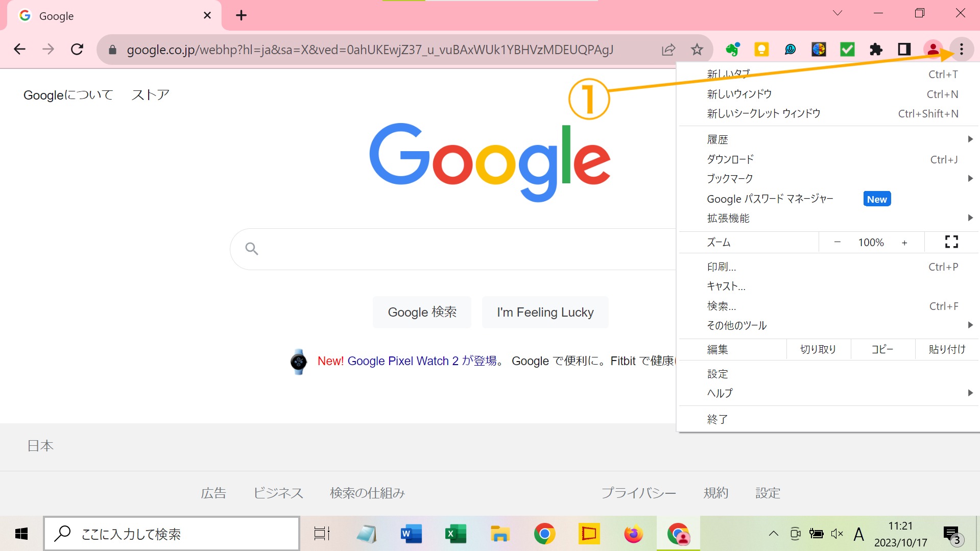Open Firefox from the taskbar
The height and width of the screenshot is (551, 980).
(633, 534)
